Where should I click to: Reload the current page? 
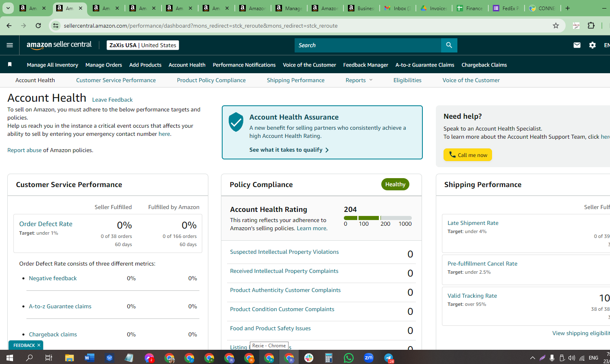click(38, 26)
